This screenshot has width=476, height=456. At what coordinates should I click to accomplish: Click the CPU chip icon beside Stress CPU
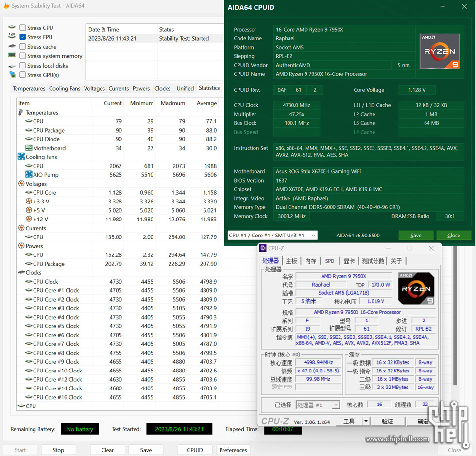point(12,27)
